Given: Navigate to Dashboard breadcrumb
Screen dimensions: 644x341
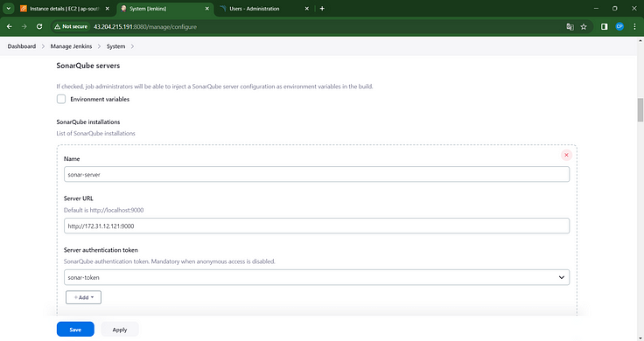Looking at the screenshot, I should (x=22, y=46).
